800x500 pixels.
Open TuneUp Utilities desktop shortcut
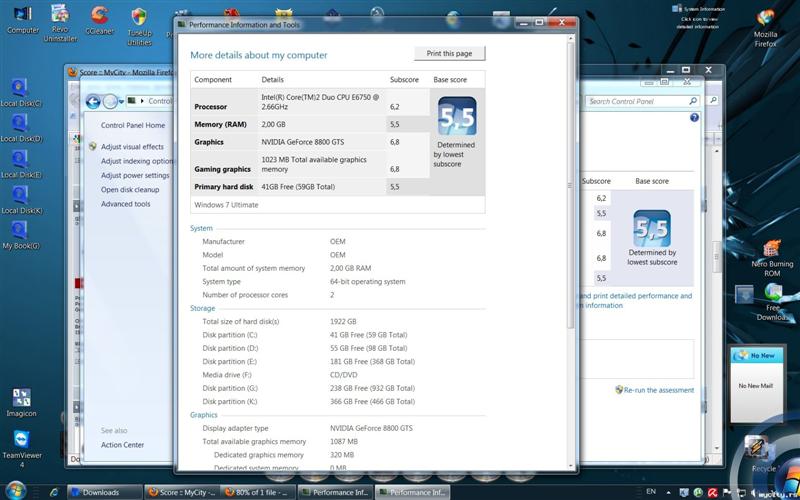coord(139,18)
